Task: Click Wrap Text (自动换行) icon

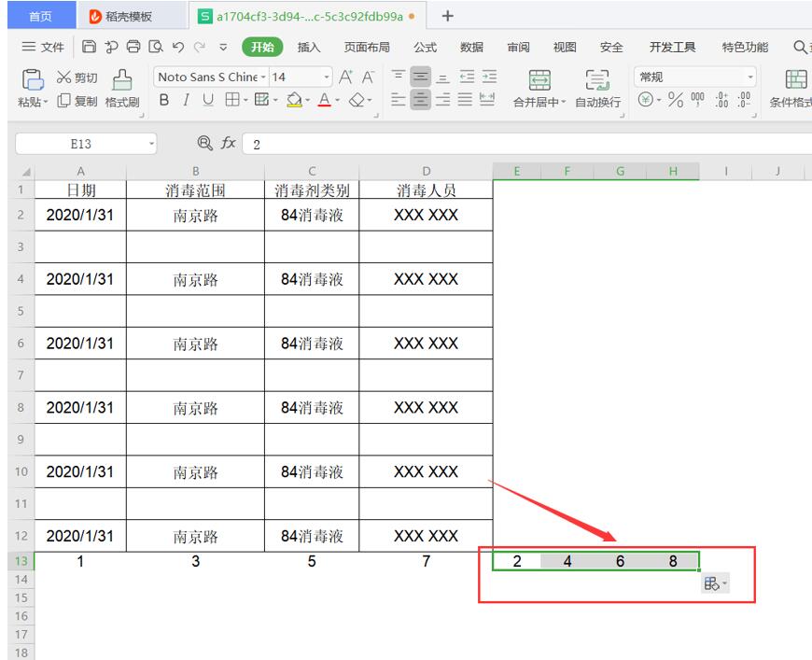Action: [597, 79]
